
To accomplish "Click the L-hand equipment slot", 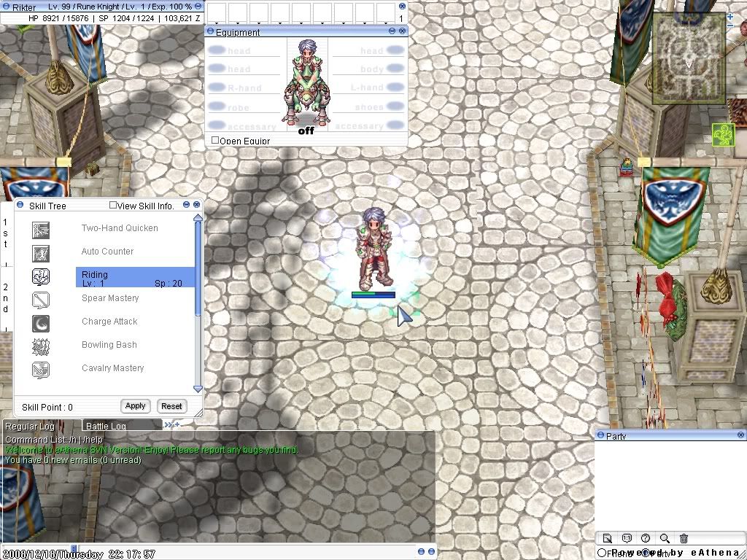I will click(x=368, y=87).
